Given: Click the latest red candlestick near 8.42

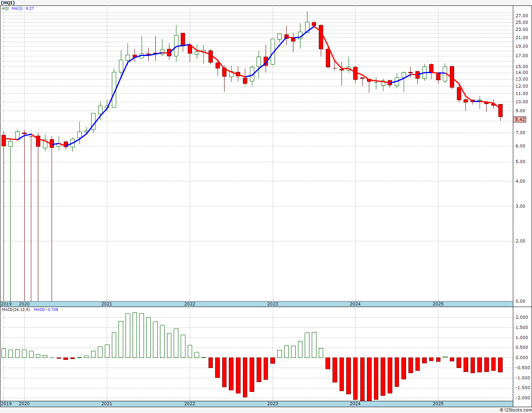Looking at the screenshot, I should click(500, 111).
